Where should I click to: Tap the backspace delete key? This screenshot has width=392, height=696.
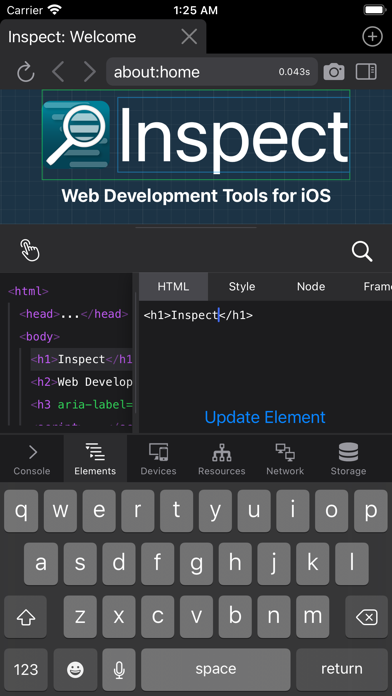[x=367, y=617]
